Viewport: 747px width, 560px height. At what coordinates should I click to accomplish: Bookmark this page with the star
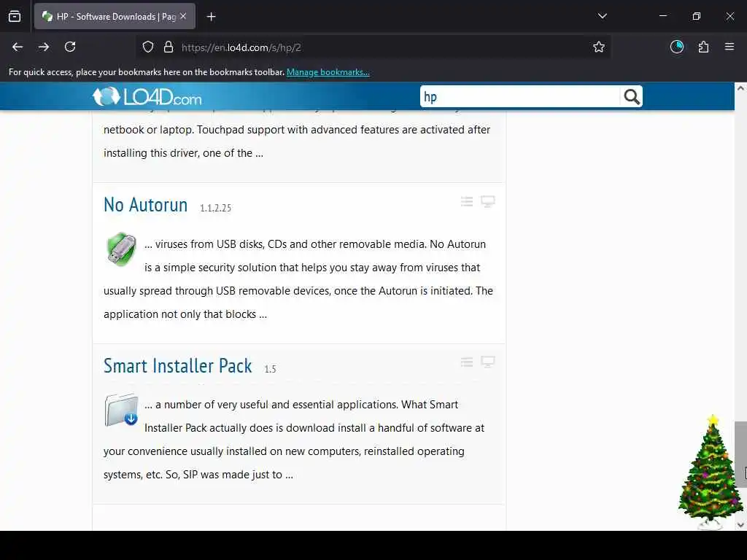[x=599, y=47]
